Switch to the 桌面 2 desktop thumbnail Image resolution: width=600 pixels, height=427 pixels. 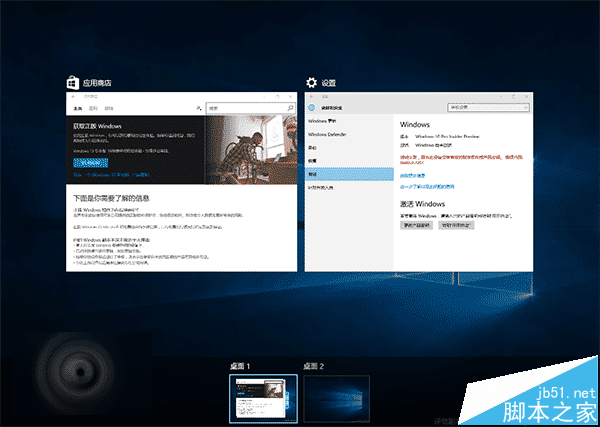pos(336,396)
